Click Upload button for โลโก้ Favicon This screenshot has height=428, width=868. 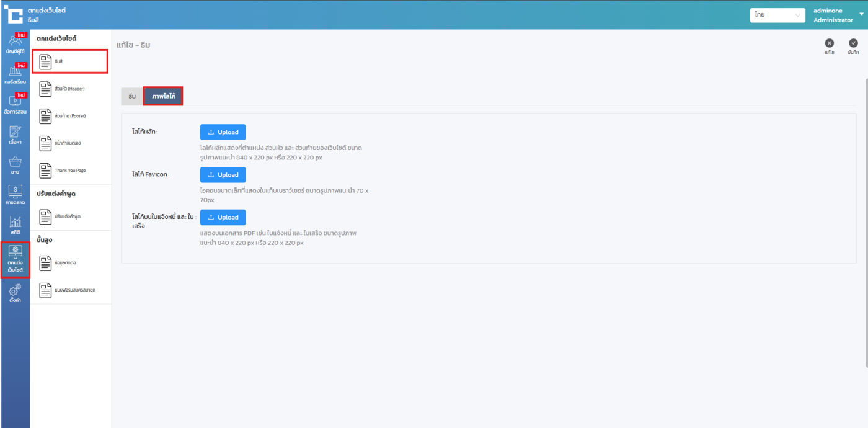223,175
